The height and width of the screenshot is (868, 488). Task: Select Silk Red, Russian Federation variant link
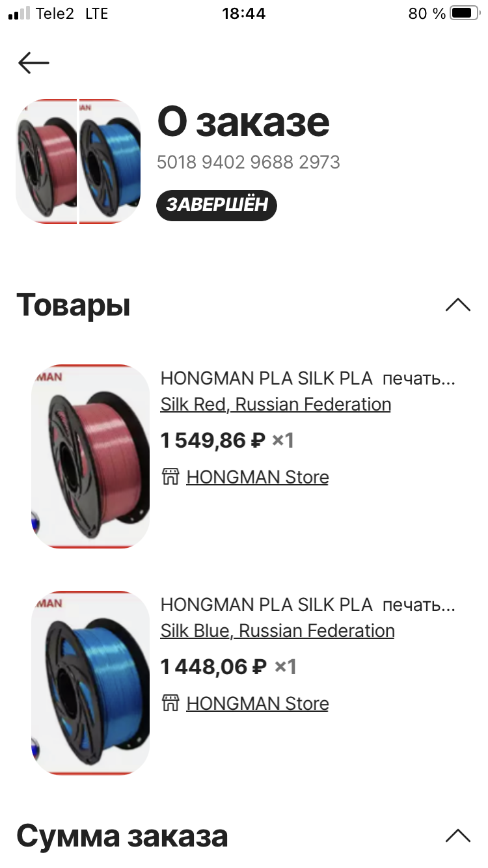pyautogui.click(x=276, y=404)
